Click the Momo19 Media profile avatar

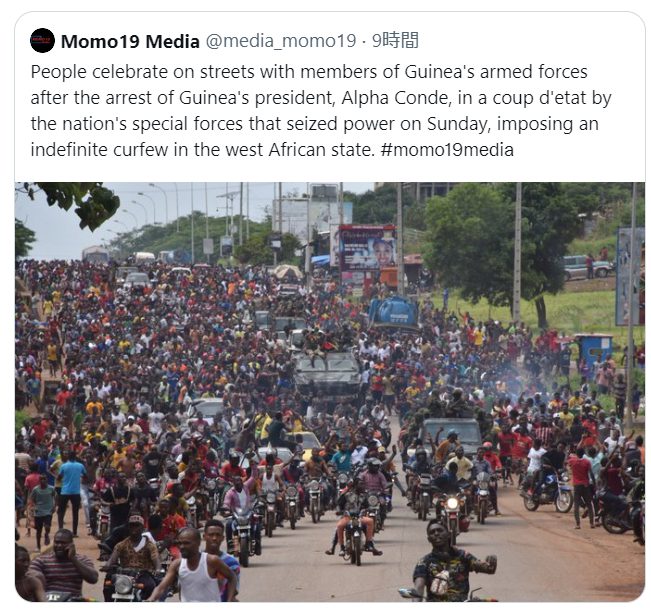pos(42,40)
